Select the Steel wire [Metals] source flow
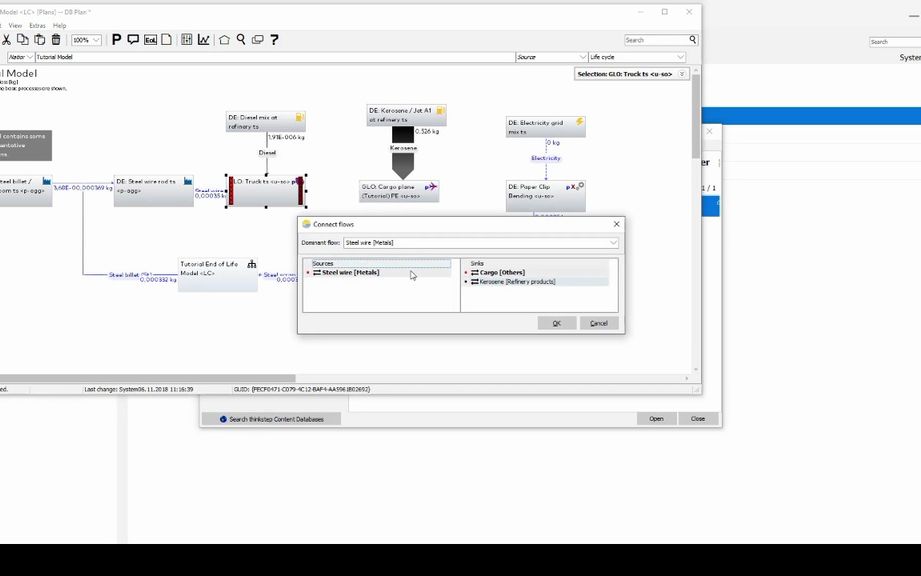The image size is (921, 576). (350, 272)
